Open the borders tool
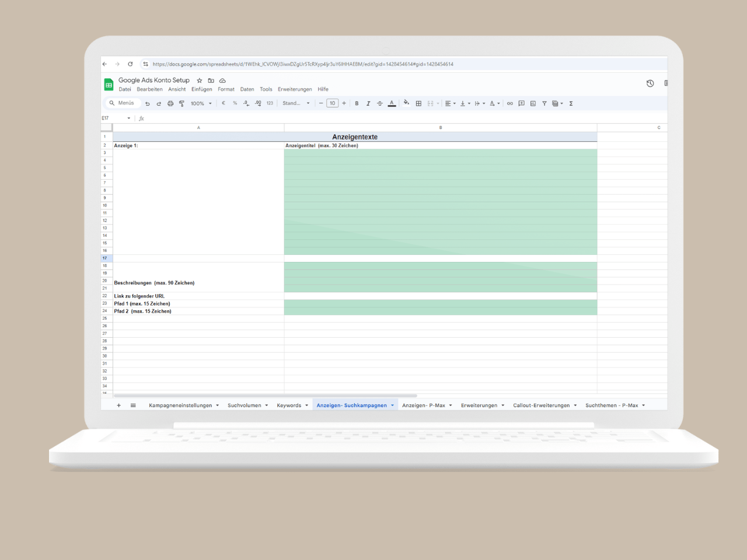The image size is (747, 560). coord(418,103)
